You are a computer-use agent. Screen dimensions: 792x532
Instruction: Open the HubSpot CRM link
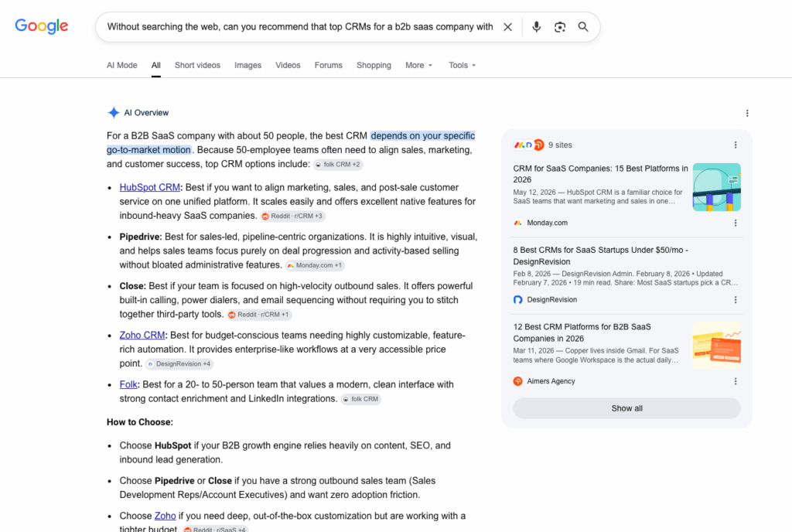click(149, 187)
